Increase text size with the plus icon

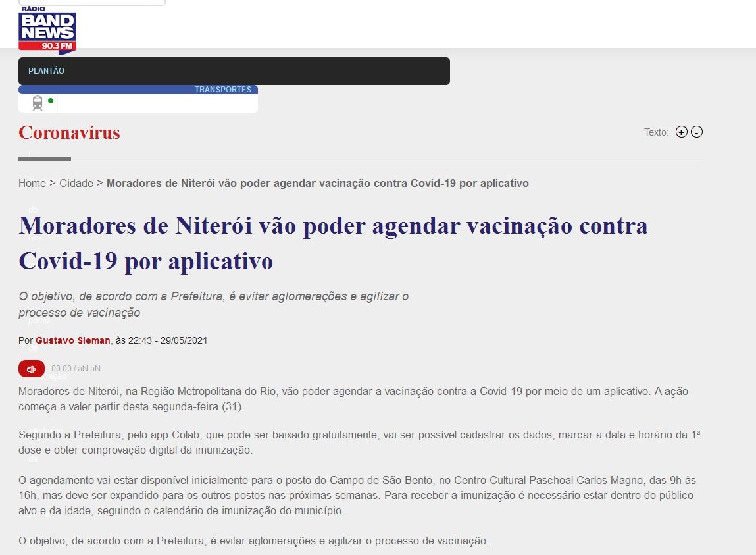point(682,132)
